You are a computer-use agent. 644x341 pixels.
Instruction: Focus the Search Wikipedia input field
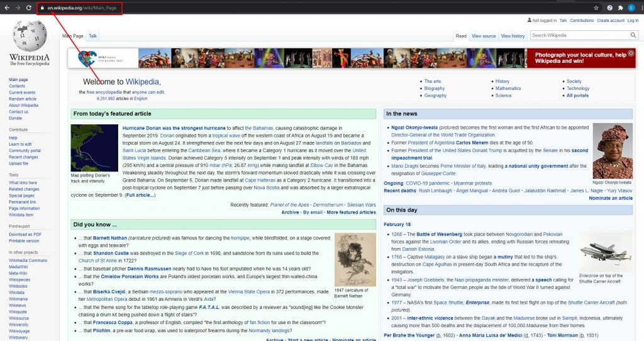coord(580,35)
